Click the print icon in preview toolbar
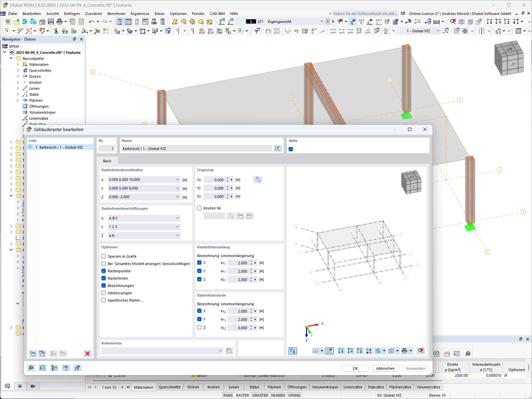 404,351
